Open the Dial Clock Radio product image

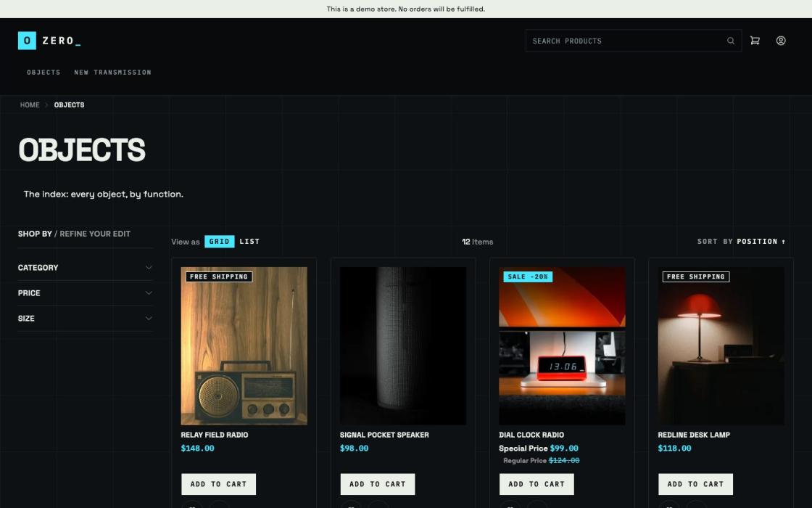point(562,345)
